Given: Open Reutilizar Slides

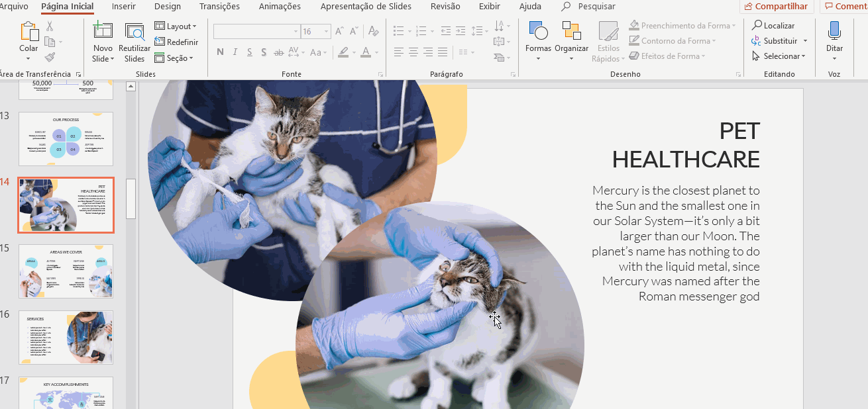Looking at the screenshot, I should click(x=135, y=42).
